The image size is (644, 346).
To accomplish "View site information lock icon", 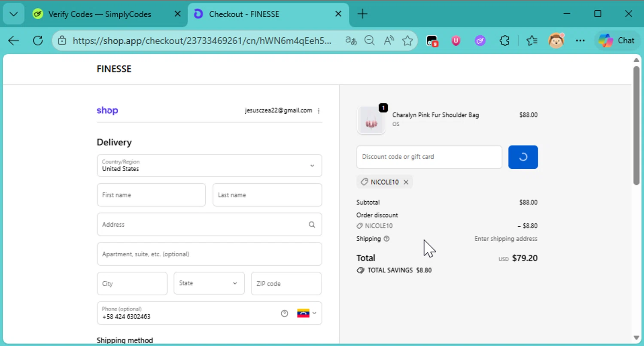I will point(62,41).
